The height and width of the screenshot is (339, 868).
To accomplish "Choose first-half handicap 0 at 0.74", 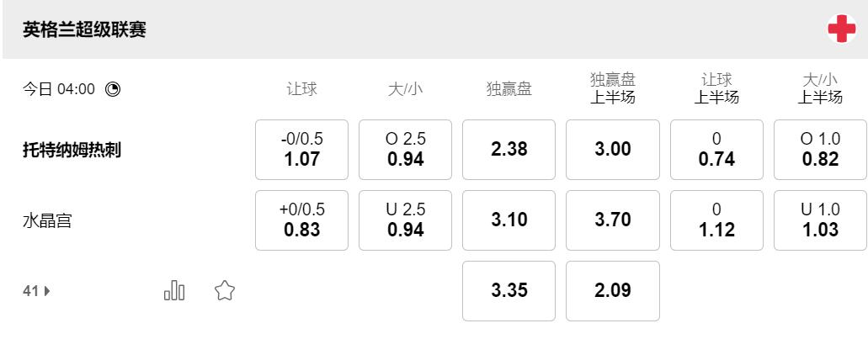I will (x=716, y=150).
